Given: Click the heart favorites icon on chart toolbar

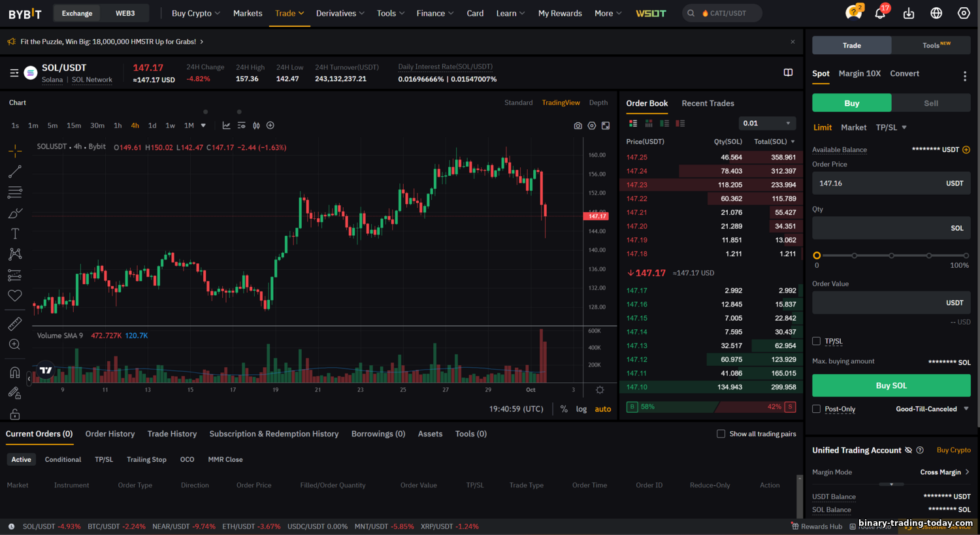Looking at the screenshot, I should click(x=15, y=295).
